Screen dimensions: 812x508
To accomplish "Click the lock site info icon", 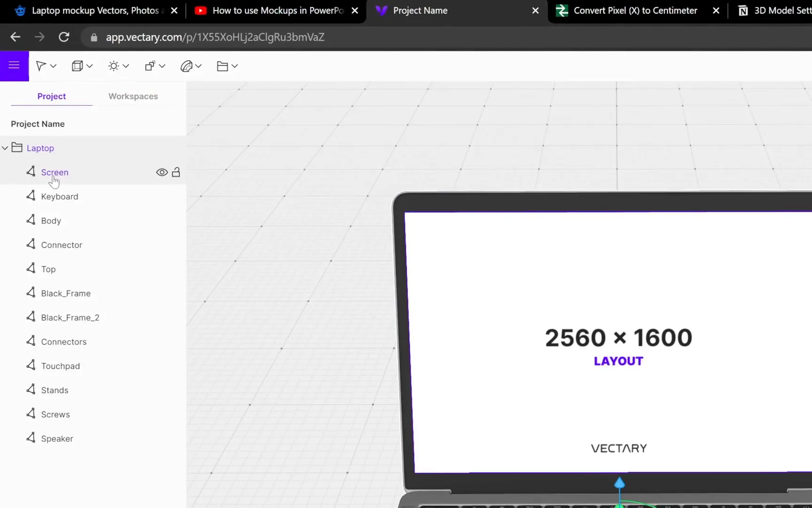I will 94,37.
